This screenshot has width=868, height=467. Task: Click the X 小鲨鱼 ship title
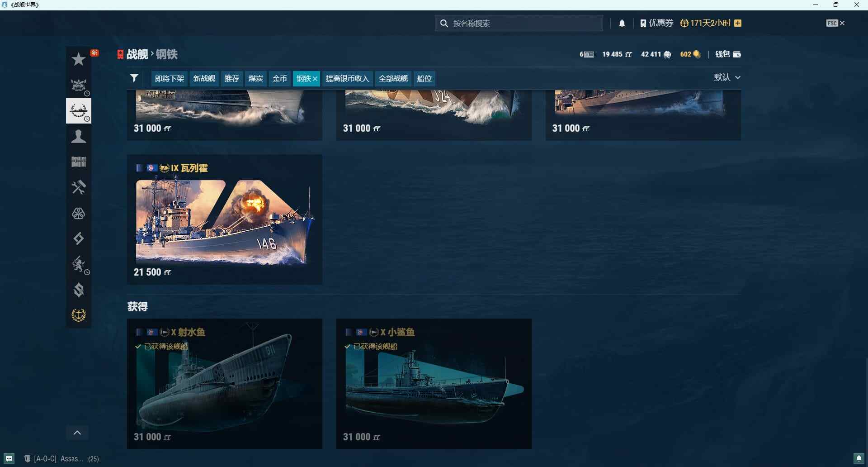point(397,332)
